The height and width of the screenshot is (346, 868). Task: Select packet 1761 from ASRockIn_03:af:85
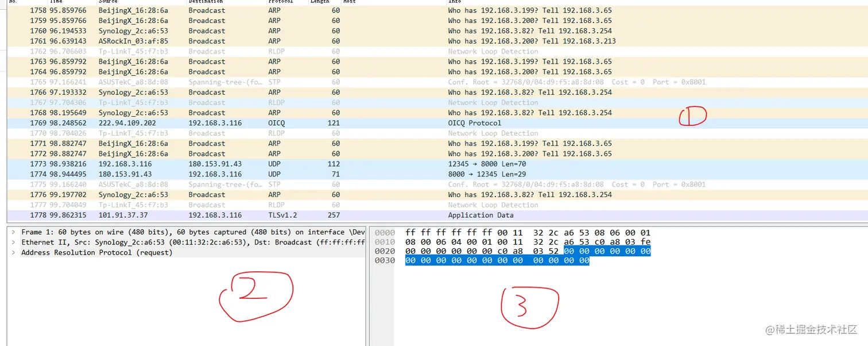click(437, 41)
